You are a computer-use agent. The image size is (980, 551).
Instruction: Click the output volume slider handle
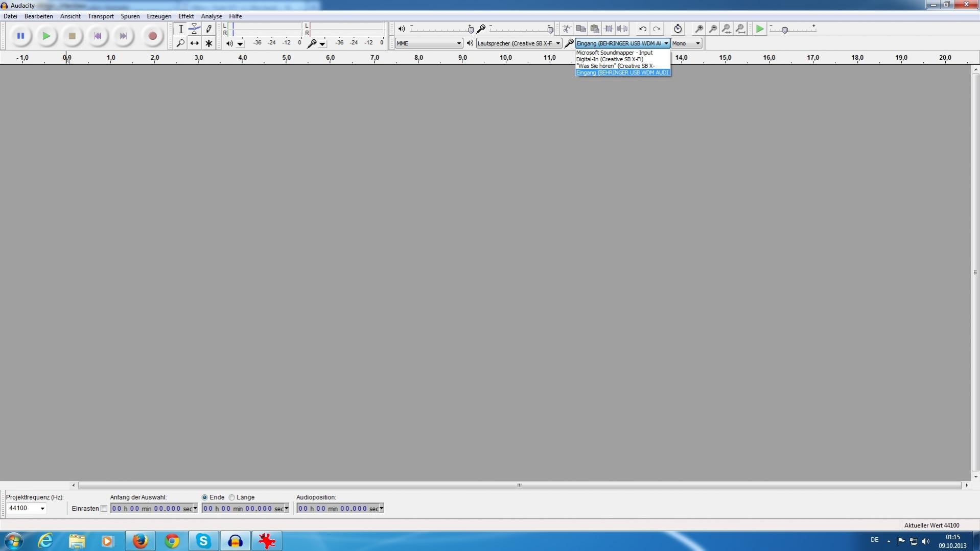click(471, 30)
